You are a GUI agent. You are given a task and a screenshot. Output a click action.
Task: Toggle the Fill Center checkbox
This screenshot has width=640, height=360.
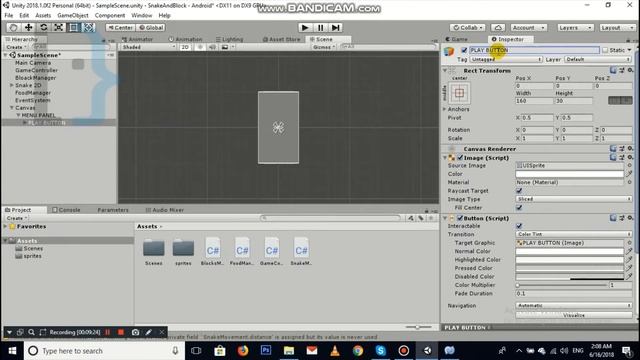click(x=519, y=207)
